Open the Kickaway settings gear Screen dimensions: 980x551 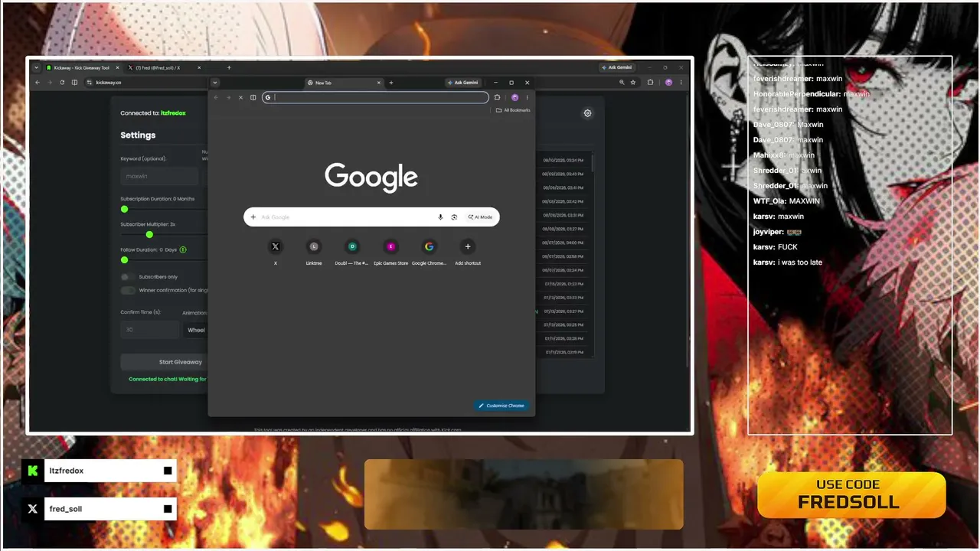pyautogui.click(x=587, y=113)
